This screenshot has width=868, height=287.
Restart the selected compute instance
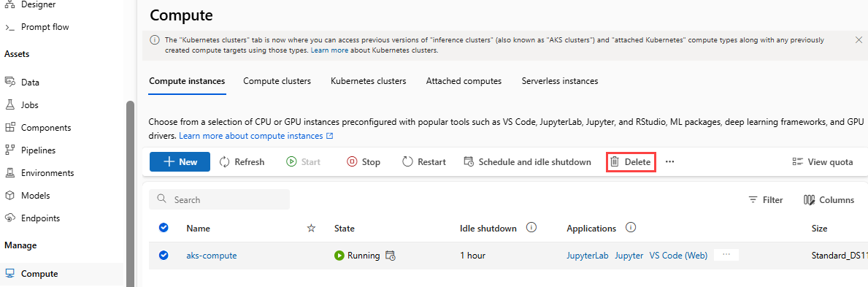point(424,162)
